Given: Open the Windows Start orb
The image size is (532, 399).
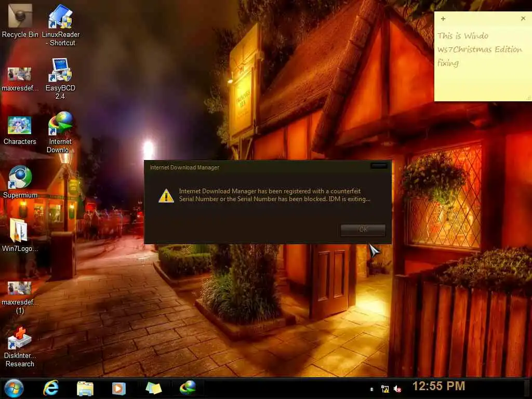Looking at the screenshot, I should (14, 388).
